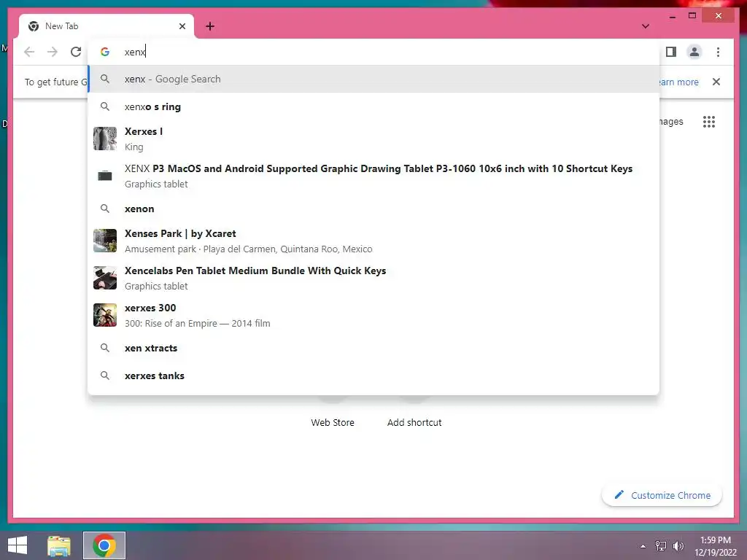Open the profile avatar menu

694,52
